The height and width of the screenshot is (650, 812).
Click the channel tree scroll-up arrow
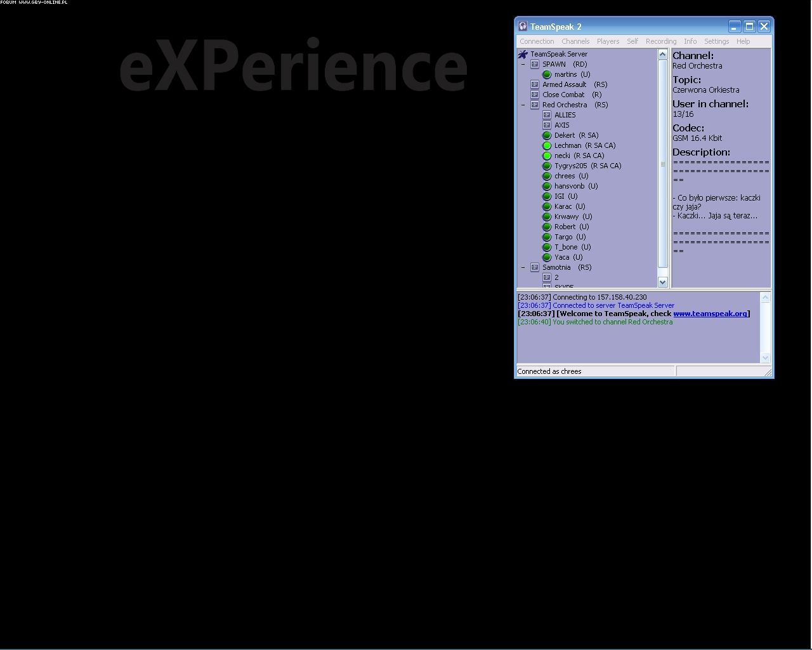[x=663, y=55]
